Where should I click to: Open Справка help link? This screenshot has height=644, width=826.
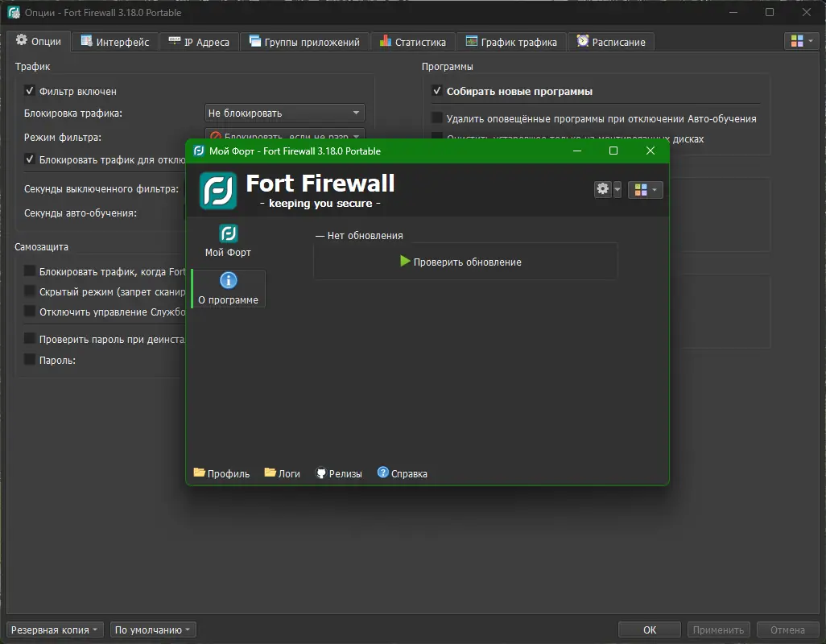[402, 473]
